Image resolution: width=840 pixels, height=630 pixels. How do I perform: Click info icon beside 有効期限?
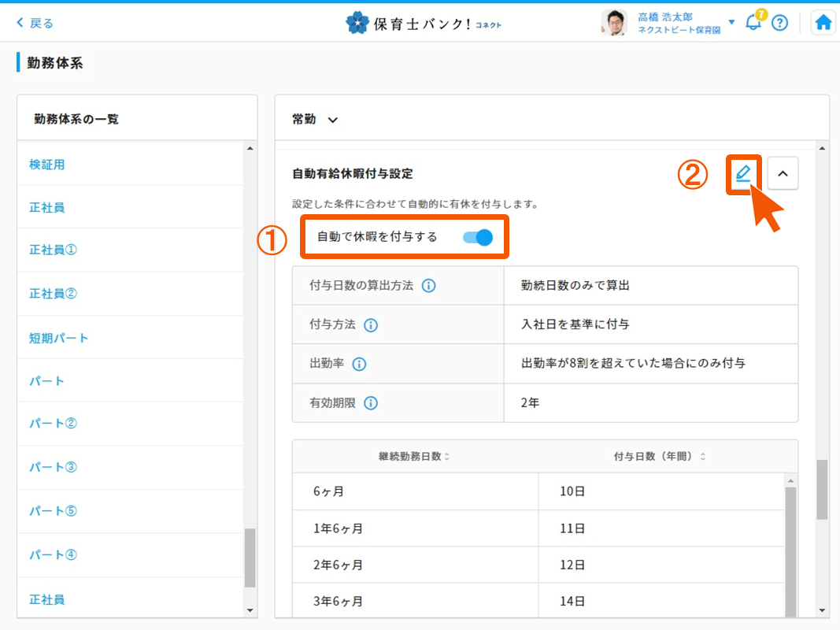pos(371,403)
